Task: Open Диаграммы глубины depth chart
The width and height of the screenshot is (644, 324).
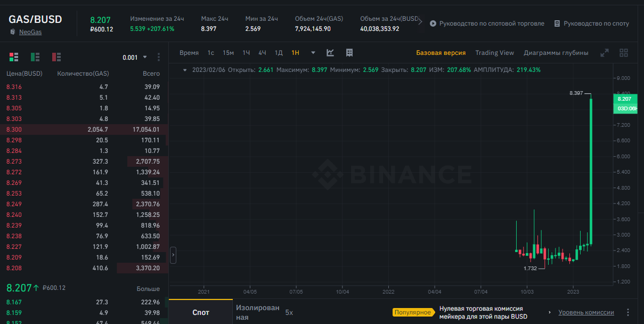Action: pos(556,53)
